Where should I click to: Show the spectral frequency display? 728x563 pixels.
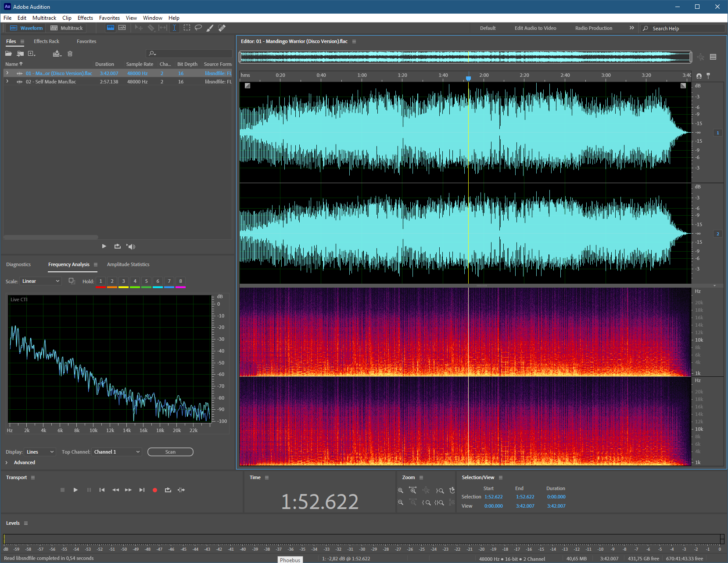tap(111, 28)
